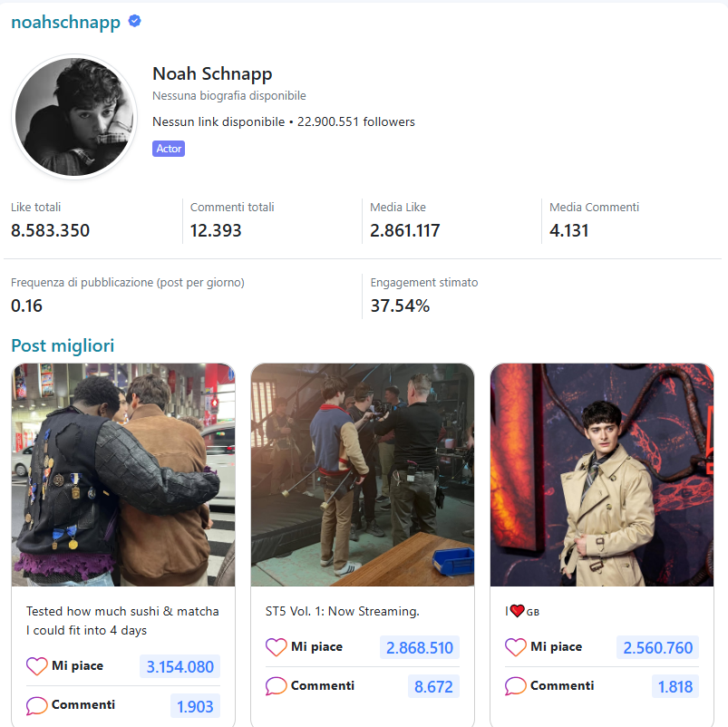The height and width of the screenshot is (727, 728).
Task: Open the noahschnapp username link
Action: click(65, 23)
